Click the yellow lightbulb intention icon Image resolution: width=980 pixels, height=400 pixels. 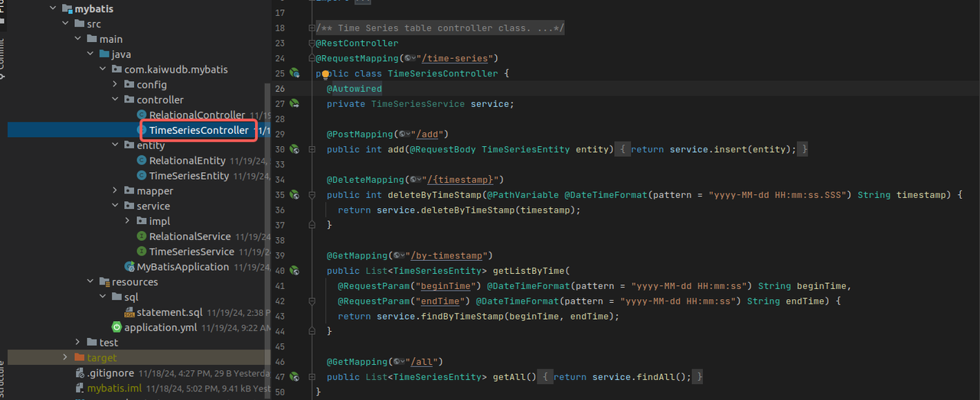pos(325,74)
